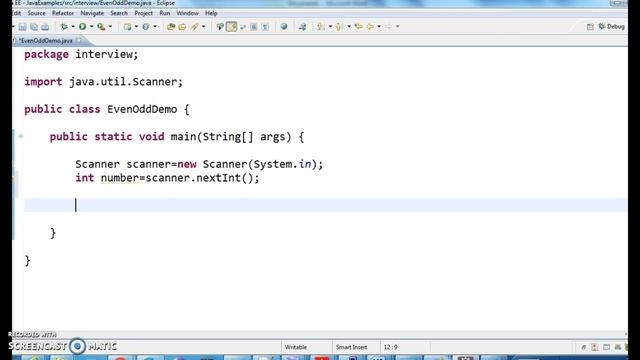Switch to the Debug perspective

pos(611,27)
